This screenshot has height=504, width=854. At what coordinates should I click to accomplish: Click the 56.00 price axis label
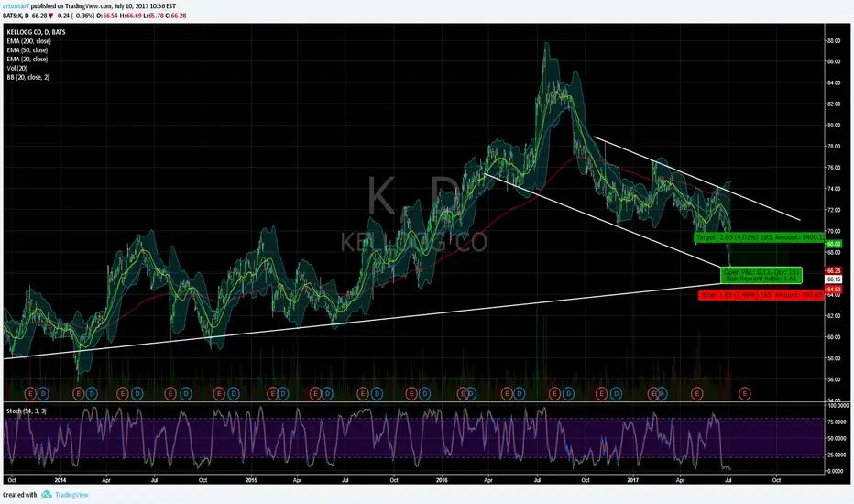tap(834, 379)
